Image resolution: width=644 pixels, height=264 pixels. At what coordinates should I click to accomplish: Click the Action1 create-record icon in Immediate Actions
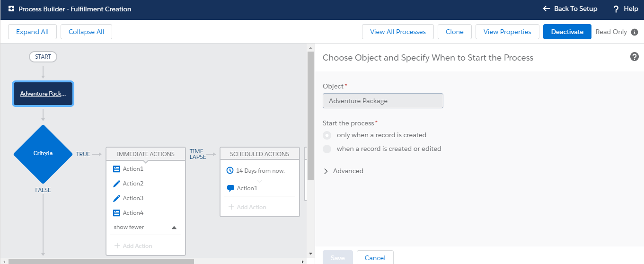117,169
